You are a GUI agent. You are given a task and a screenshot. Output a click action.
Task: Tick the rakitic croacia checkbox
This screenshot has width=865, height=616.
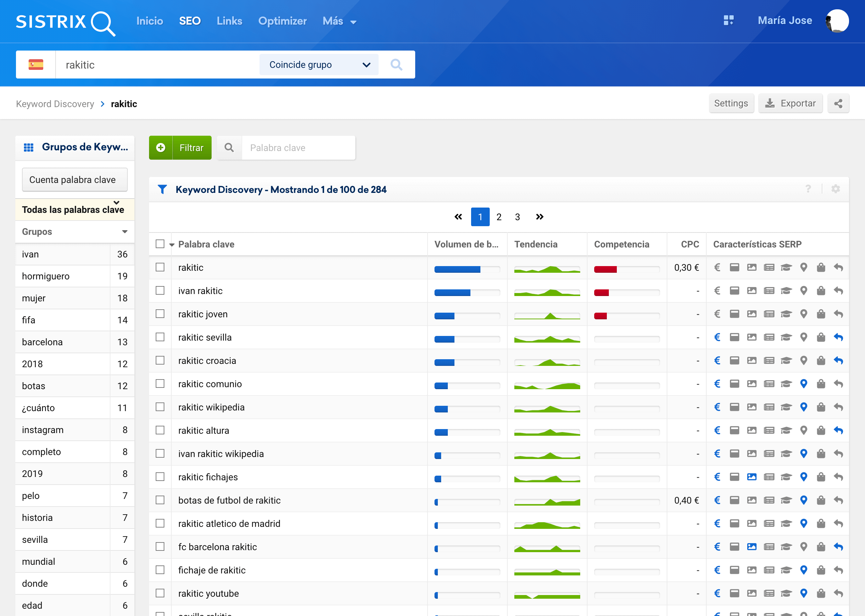[x=160, y=360]
